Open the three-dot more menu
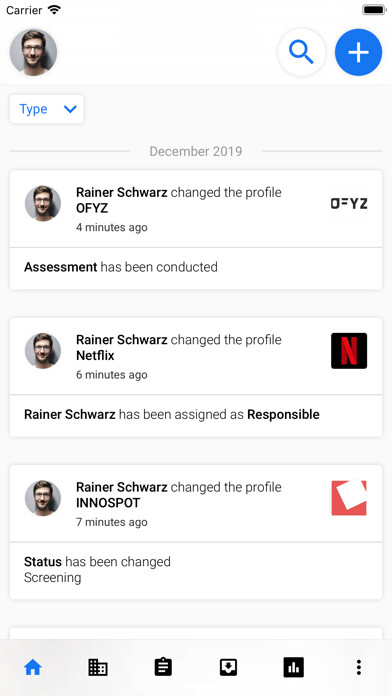The height and width of the screenshot is (696, 392). click(359, 667)
